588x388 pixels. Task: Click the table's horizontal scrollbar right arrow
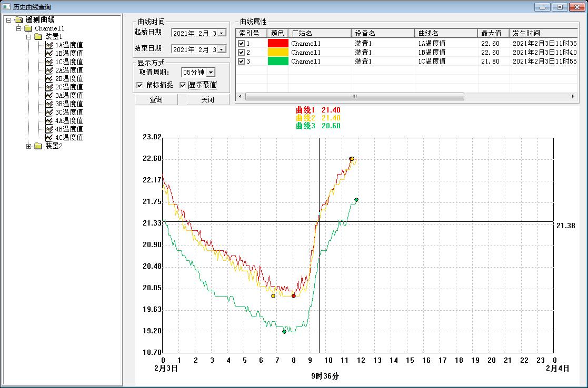tap(573, 97)
